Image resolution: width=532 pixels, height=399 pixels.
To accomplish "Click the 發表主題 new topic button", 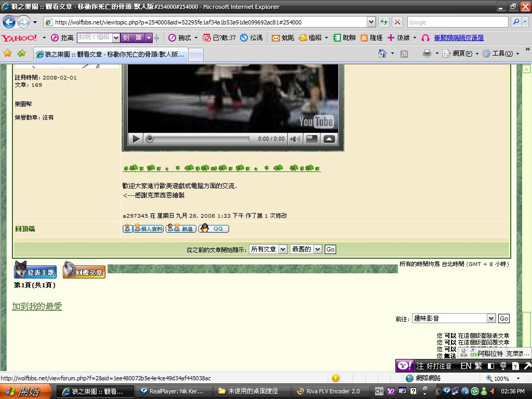I will [35, 271].
